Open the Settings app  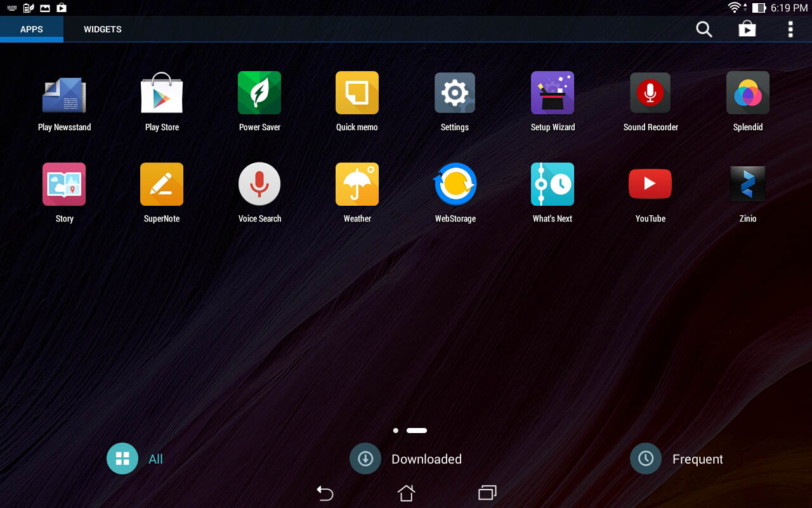(455, 102)
